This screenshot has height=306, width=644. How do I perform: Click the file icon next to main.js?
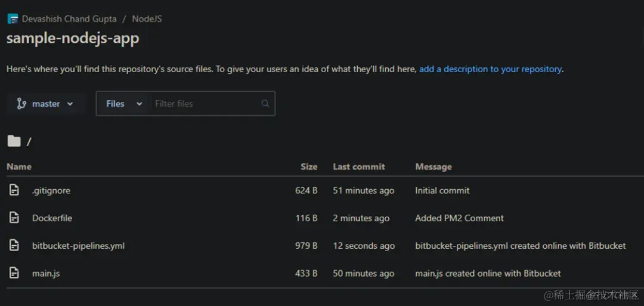point(14,273)
